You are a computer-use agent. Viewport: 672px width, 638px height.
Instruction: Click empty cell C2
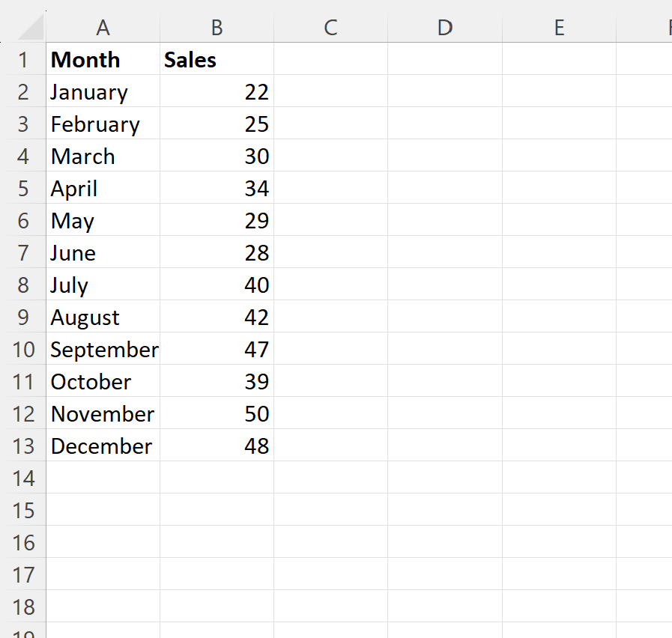click(x=330, y=91)
